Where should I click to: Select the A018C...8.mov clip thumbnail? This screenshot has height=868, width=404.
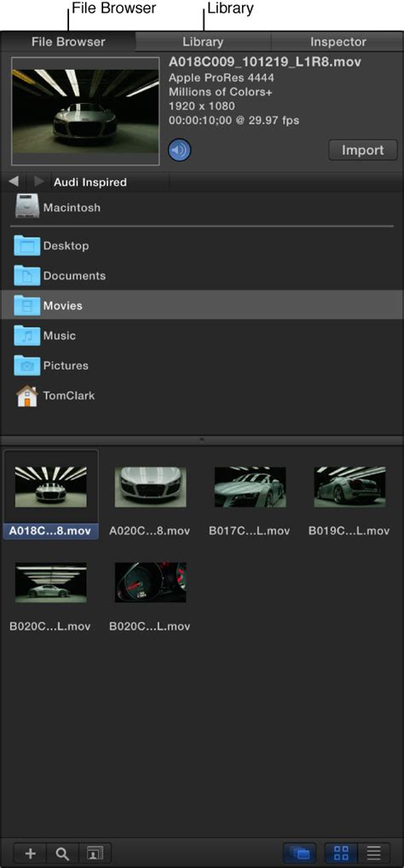pyautogui.click(x=50, y=486)
